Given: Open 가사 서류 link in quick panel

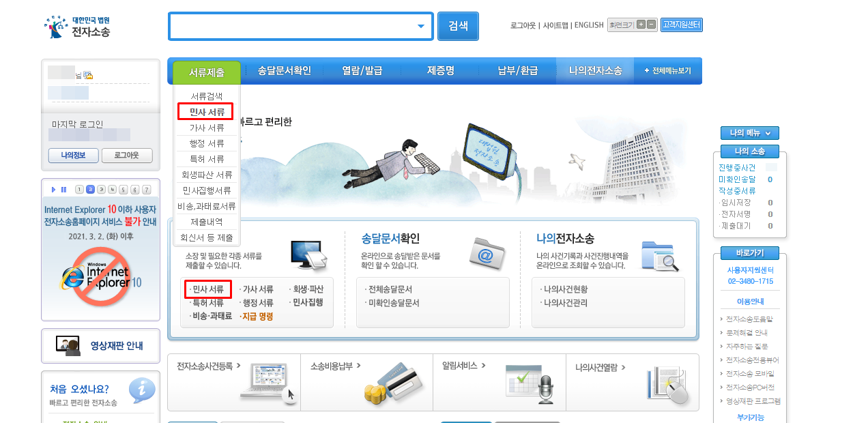Looking at the screenshot, I should tap(257, 289).
